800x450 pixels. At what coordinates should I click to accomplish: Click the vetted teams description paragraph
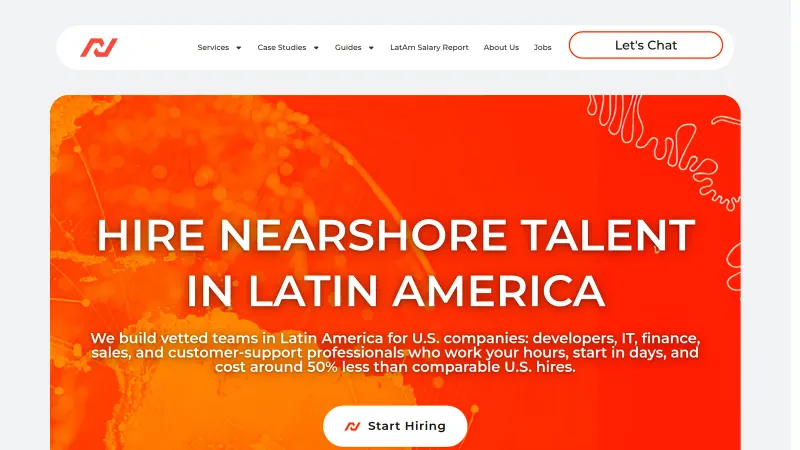click(x=395, y=353)
